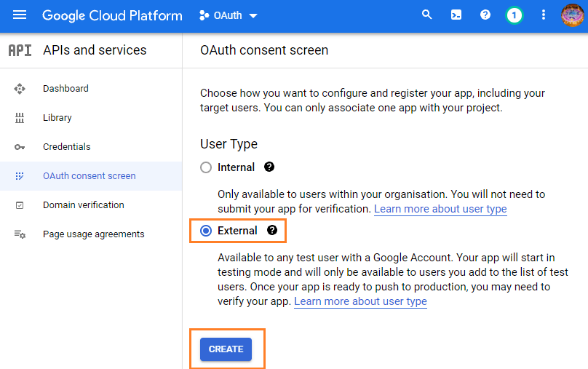Click the API logo icon
The image size is (588, 369).
[20, 50]
